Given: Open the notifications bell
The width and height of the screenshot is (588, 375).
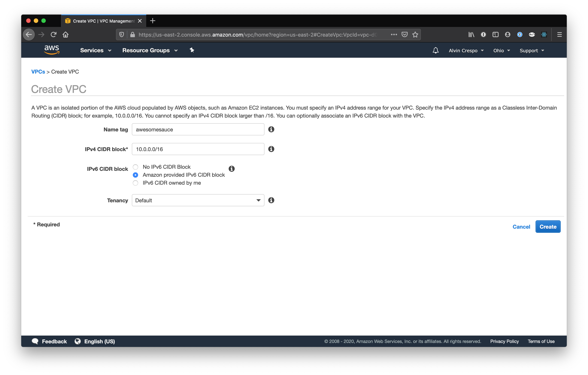Looking at the screenshot, I should coord(436,50).
